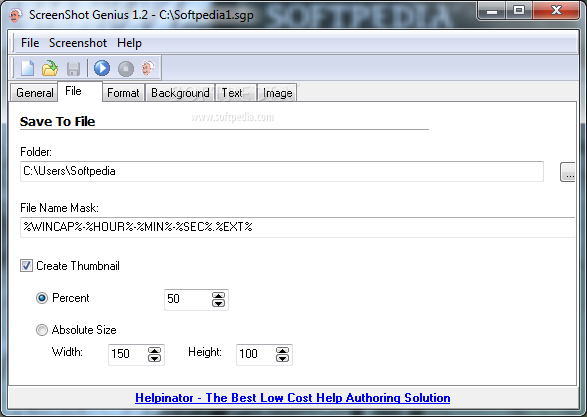
Task: Click the 'File Name Mask:' label
Action: (x=60, y=208)
